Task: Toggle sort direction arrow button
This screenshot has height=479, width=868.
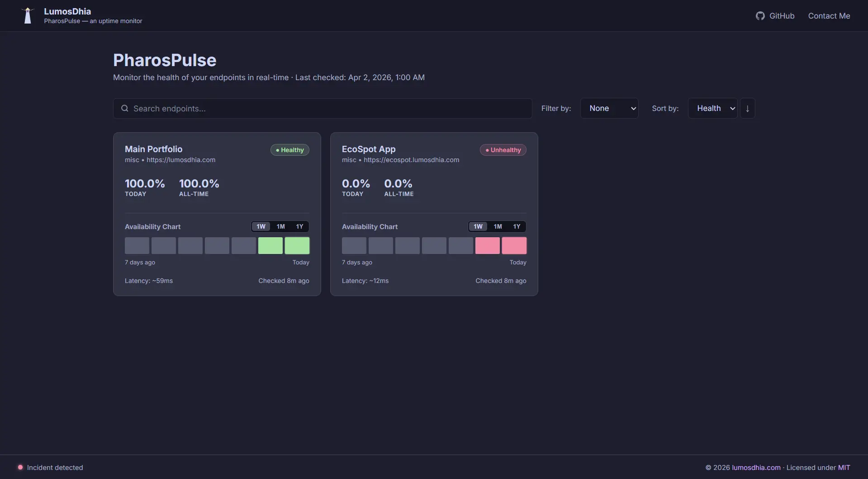Action: click(747, 109)
